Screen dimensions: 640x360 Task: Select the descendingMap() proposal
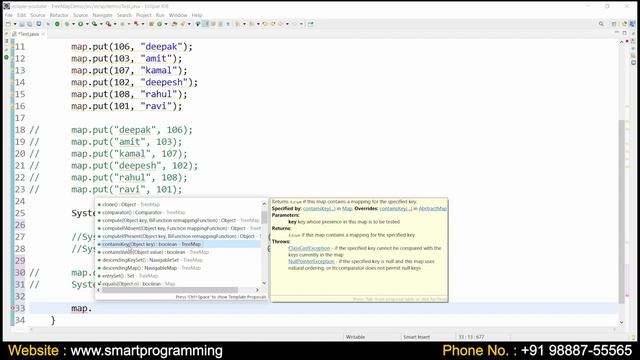179,268
